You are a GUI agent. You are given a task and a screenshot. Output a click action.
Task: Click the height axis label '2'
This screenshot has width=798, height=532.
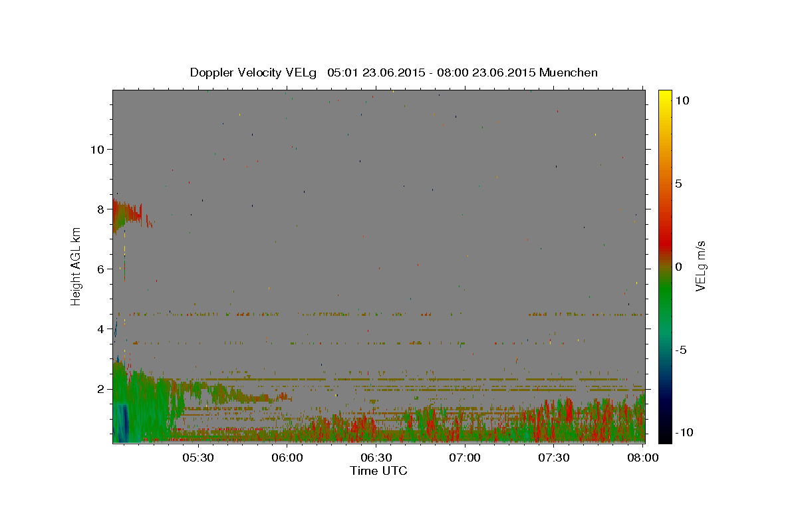pos(100,388)
